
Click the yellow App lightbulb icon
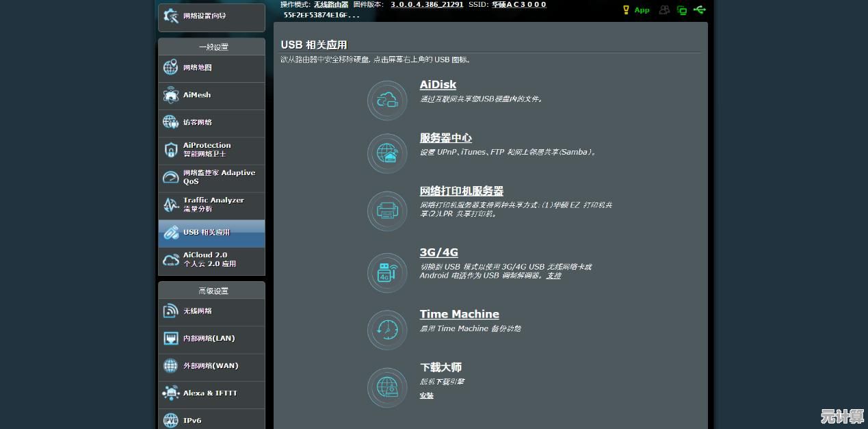pyautogui.click(x=626, y=10)
